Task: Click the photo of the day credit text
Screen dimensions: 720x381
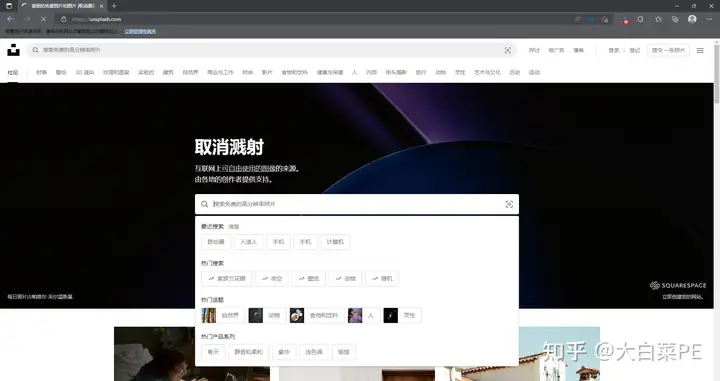Action: pyautogui.click(x=40, y=297)
